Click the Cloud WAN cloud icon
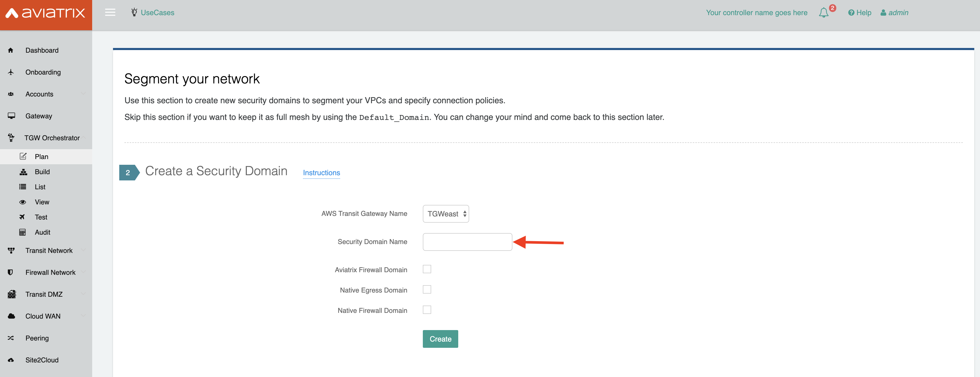Image resolution: width=980 pixels, height=377 pixels. (x=11, y=316)
